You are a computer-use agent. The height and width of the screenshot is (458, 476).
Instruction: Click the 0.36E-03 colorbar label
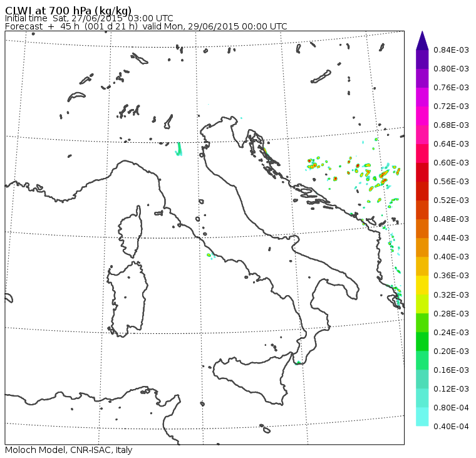pos(451,276)
